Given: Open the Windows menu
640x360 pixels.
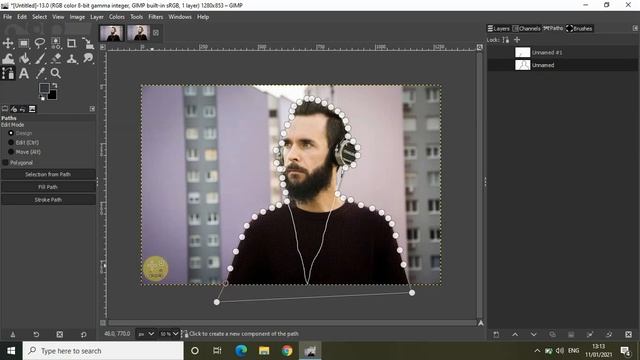Looking at the screenshot, I should (x=180, y=17).
